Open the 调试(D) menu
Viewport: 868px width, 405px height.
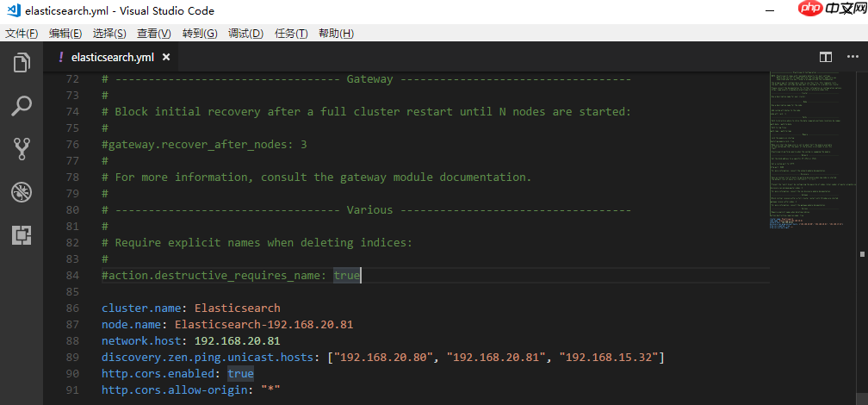(245, 34)
